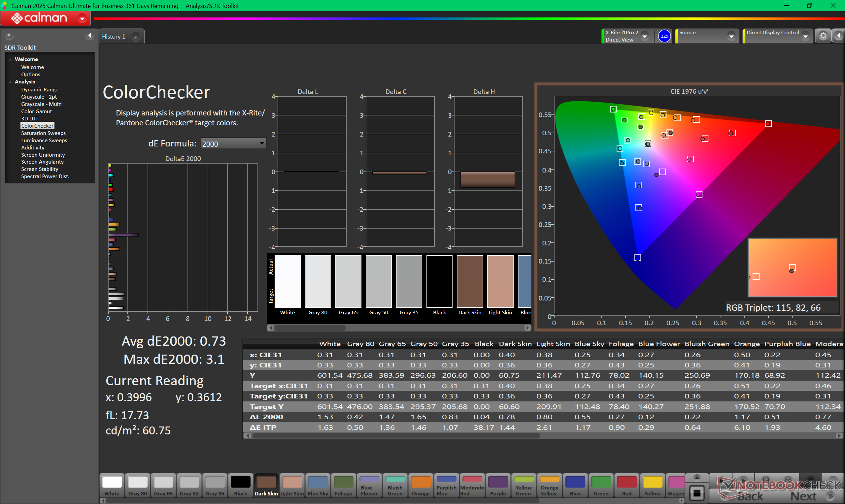The height and width of the screenshot is (504, 845).
Task: Collapse the SDR Toolkit sidebar arrow
Action: coord(89,35)
